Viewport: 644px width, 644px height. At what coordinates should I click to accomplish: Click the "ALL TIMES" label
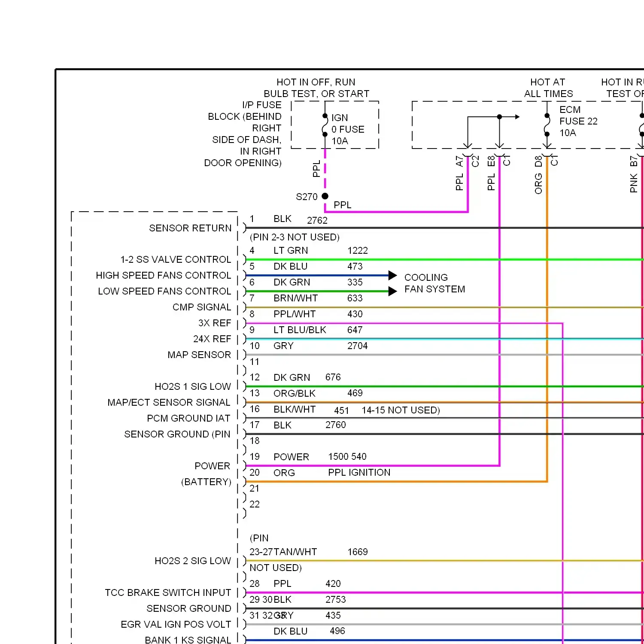click(x=548, y=94)
